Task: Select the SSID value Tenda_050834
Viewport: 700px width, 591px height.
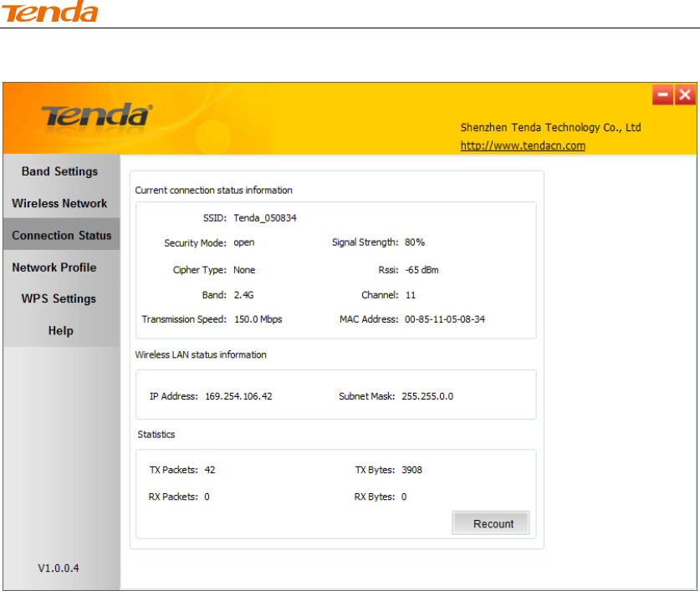Action: click(x=265, y=218)
